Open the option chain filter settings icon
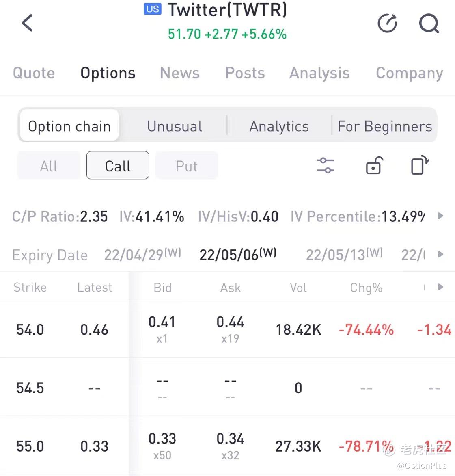 pyautogui.click(x=325, y=166)
